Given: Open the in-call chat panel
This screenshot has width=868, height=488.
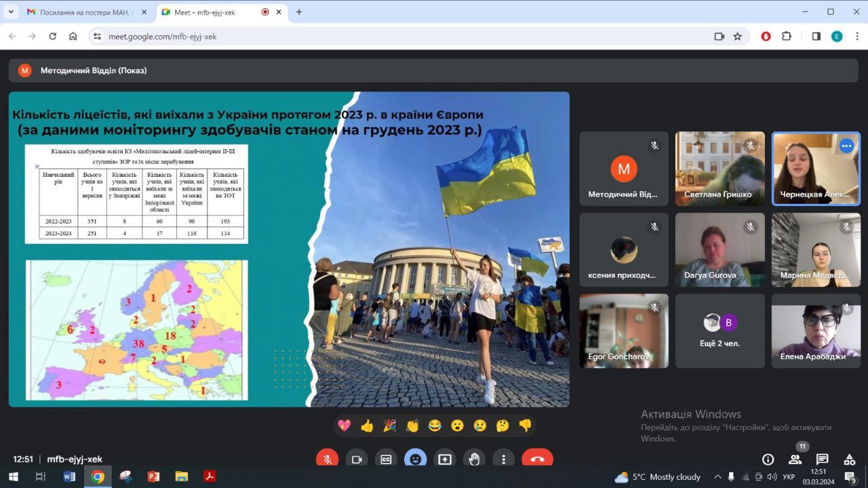Looking at the screenshot, I should (822, 460).
